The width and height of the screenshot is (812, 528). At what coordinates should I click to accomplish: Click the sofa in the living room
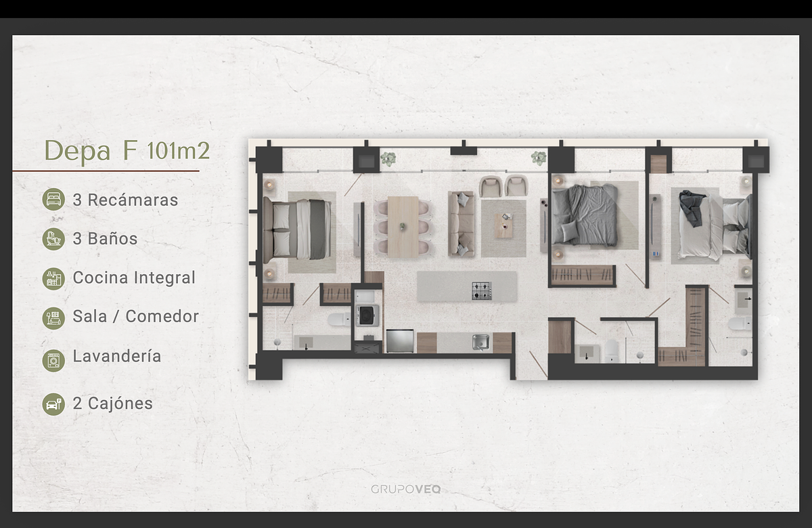point(462,223)
